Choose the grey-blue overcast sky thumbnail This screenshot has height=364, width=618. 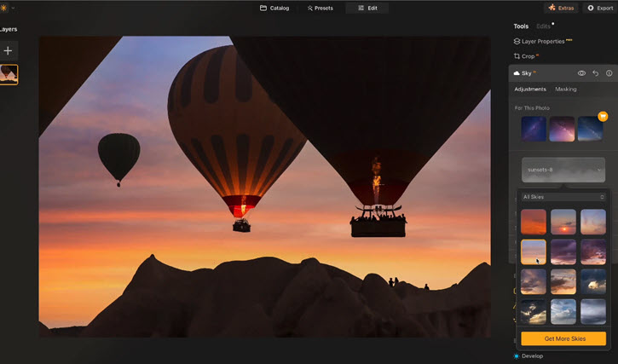593,311
